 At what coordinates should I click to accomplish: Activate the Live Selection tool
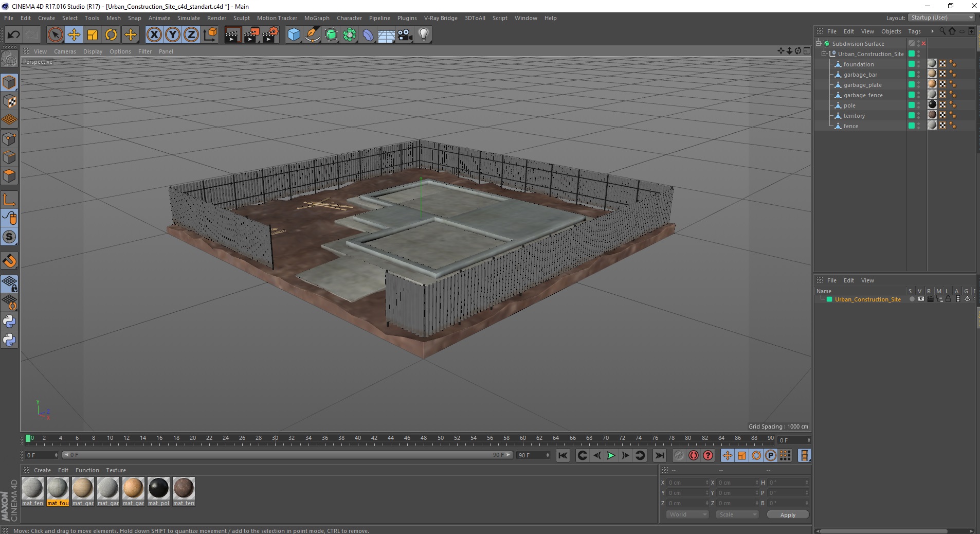(x=55, y=34)
